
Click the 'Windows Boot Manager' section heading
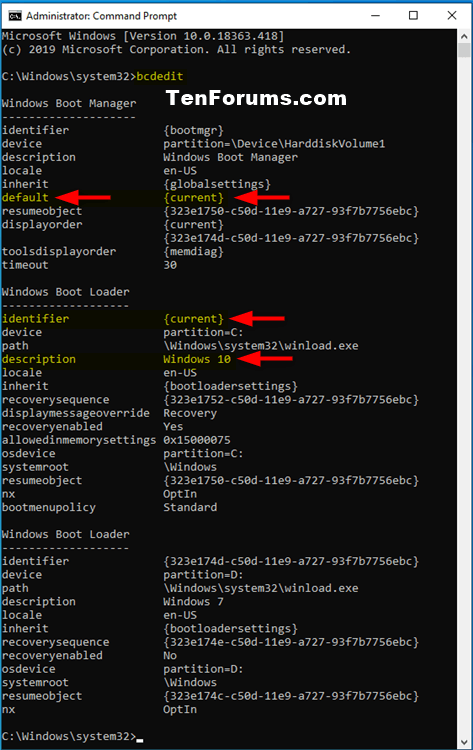coord(69,103)
